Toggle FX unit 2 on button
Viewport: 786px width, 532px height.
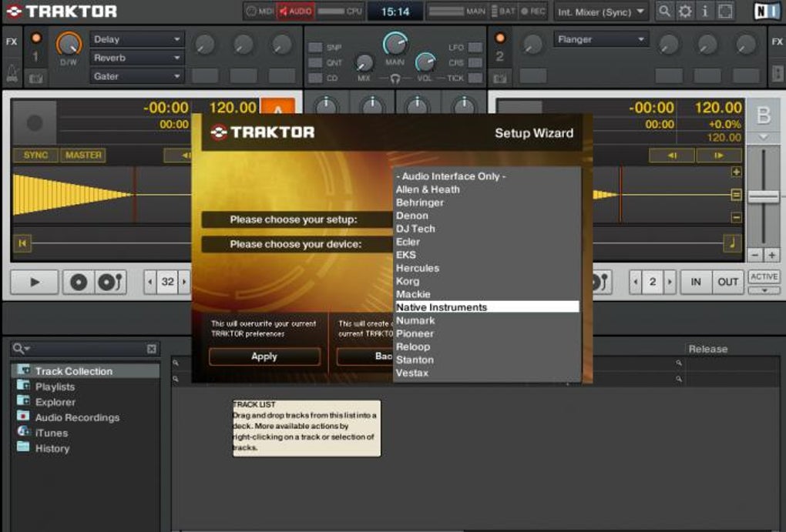tap(500, 38)
